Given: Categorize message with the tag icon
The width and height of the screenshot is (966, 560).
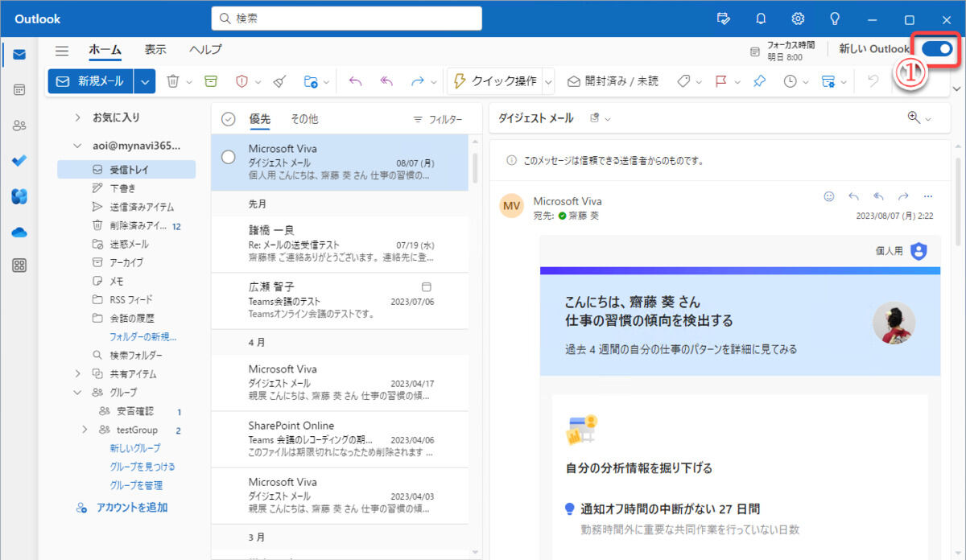Looking at the screenshot, I should tap(683, 81).
